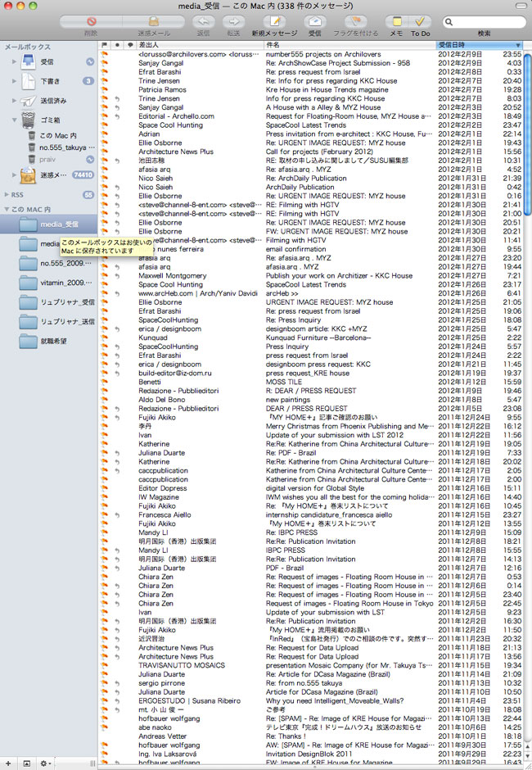Select the ゴミ箱 trash can icon
The height and width of the screenshot is (770, 532).
28,120
